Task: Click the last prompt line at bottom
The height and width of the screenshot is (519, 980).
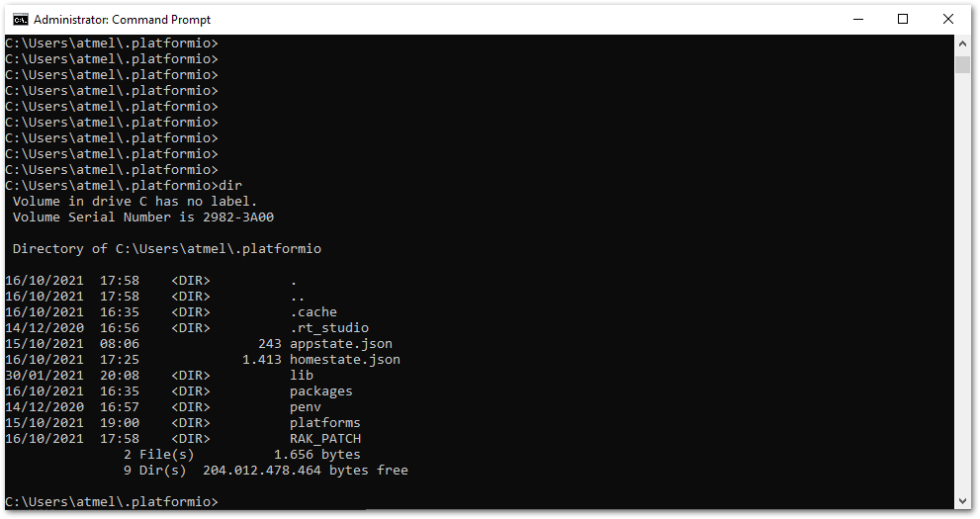Action: (x=112, y=501)
